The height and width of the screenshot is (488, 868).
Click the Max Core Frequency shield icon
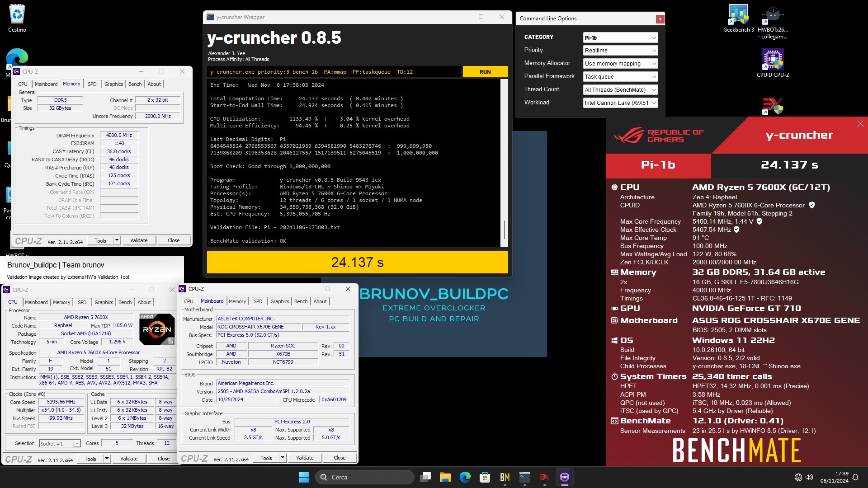[x=759, y=221]
